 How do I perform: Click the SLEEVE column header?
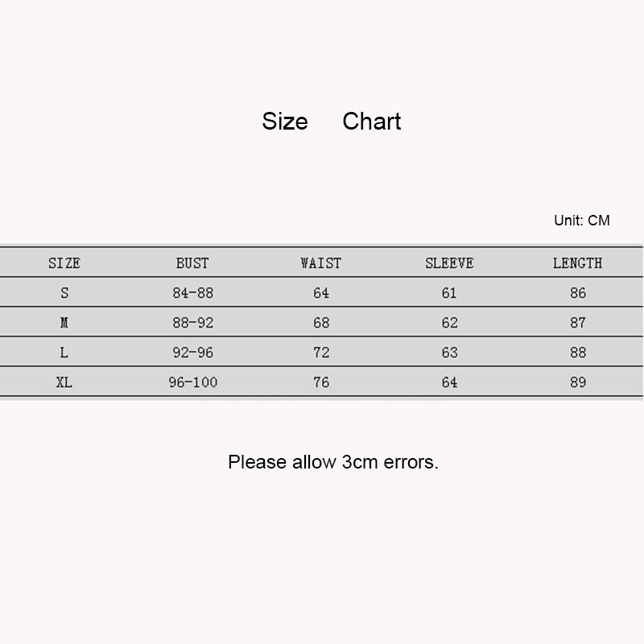[449, 263]
